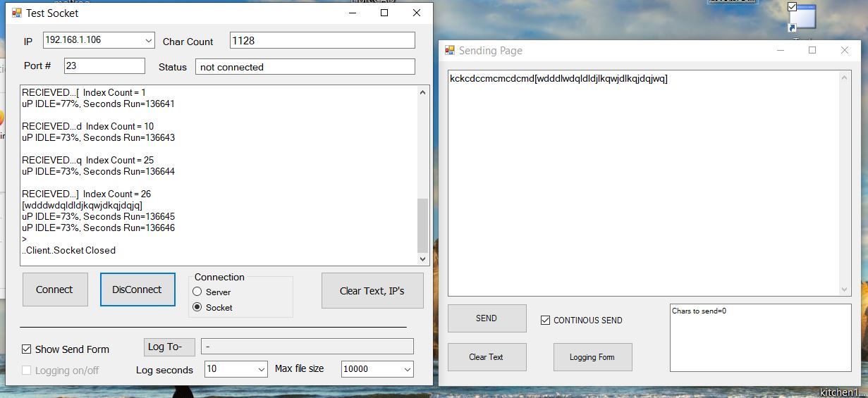The width and height of the screenshot is (868, 398).
Task: Click into the Port # input field
Action: coord(104,66)
